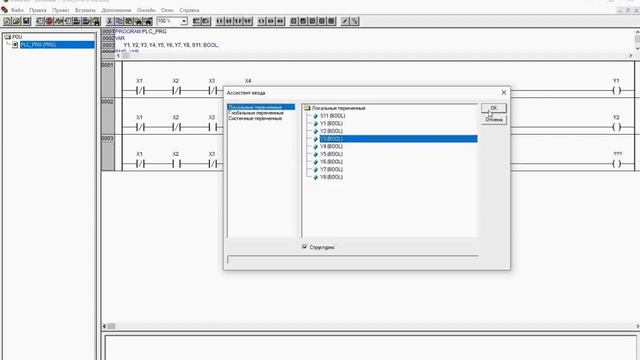Image resolution: width=640 pixels, height=360 pixels.
Task: Click the Y1 coil in network 0001
Action: pos(617,91)
